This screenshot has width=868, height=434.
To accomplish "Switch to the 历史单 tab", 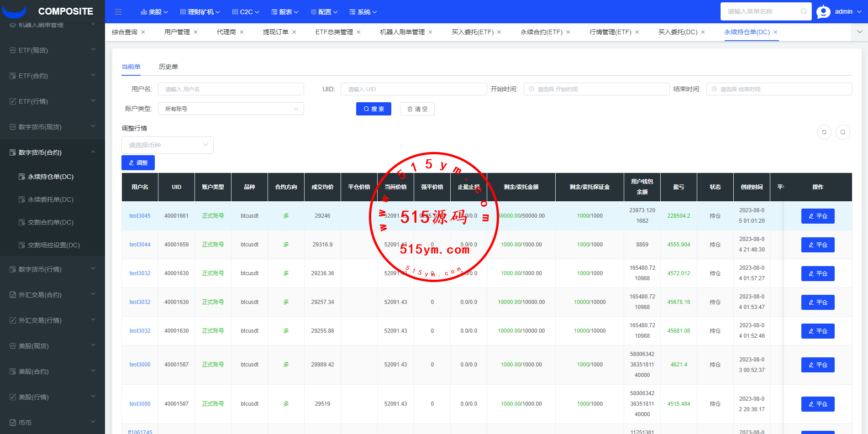I will click(168, 67).
